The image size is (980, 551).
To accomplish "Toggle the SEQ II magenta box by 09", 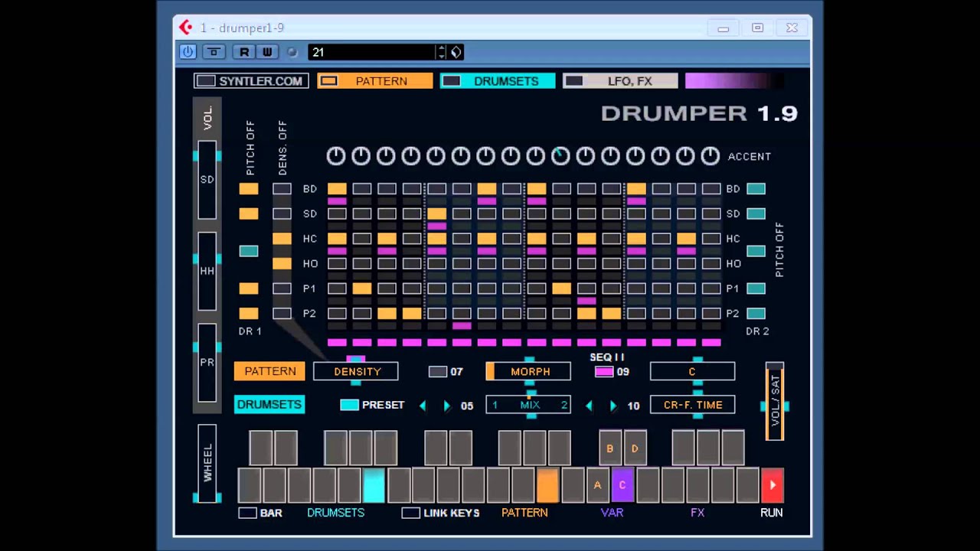I will point(604,372).
